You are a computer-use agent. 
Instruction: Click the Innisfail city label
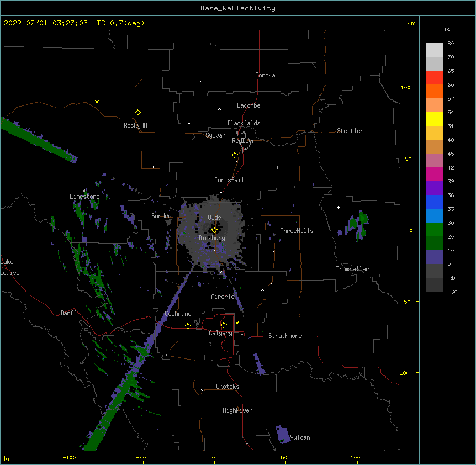229,180
